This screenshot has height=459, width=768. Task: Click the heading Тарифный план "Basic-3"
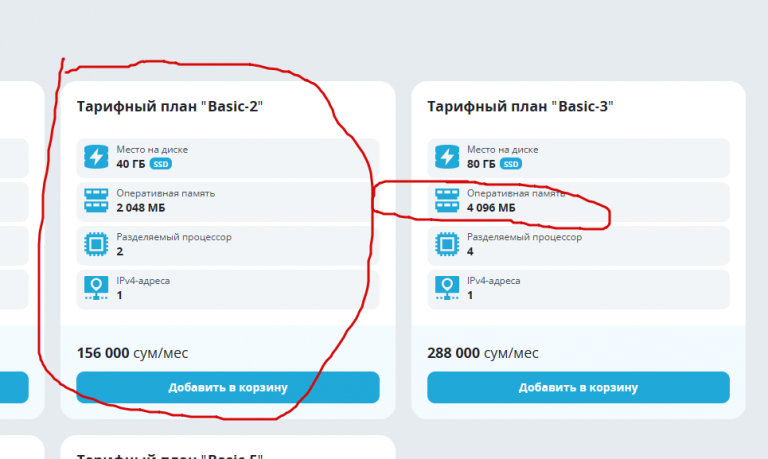tap(520, 106)
